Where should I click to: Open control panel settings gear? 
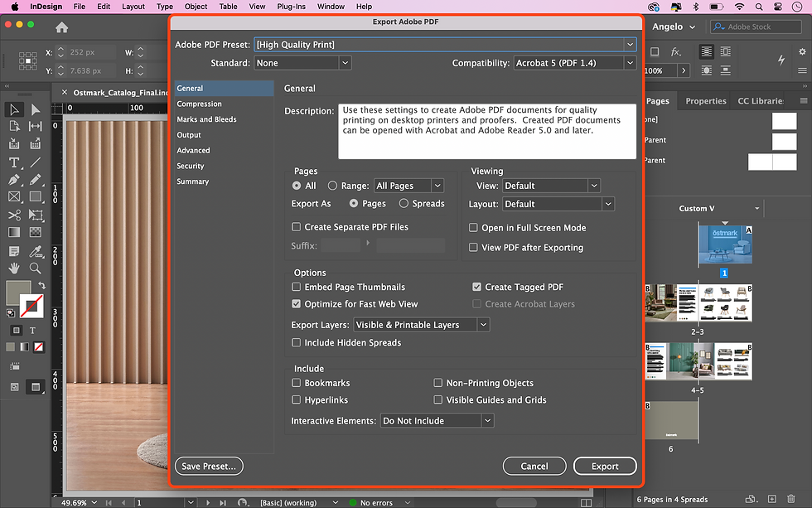pyautogui.click(x=802, y=51)
